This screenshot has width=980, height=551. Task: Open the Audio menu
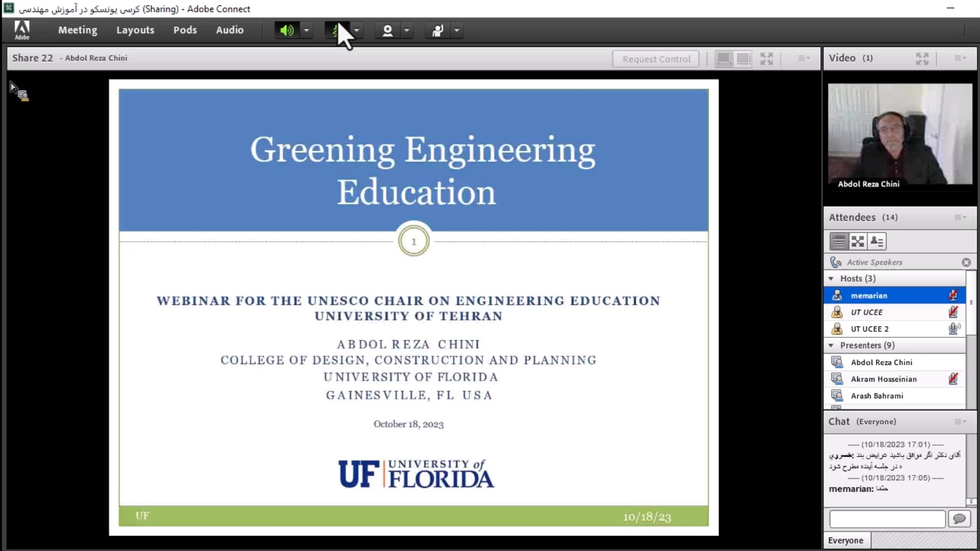[x=230, y=30]
